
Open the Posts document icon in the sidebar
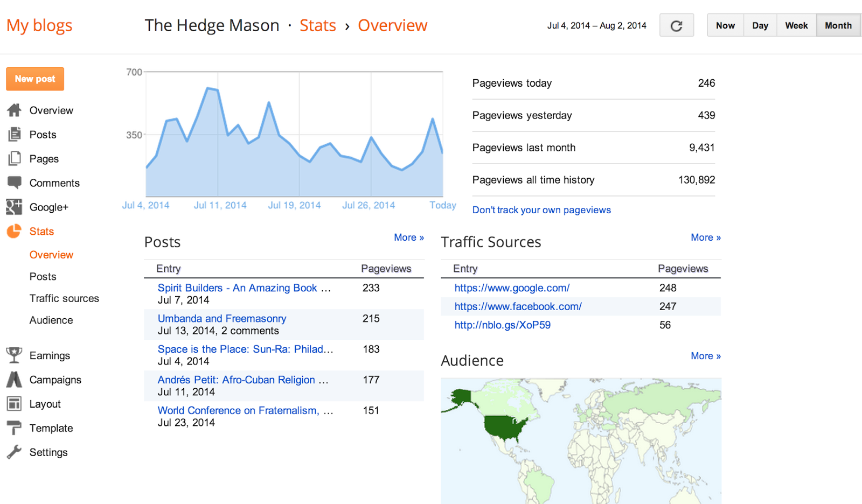click(x=14, y=134)
